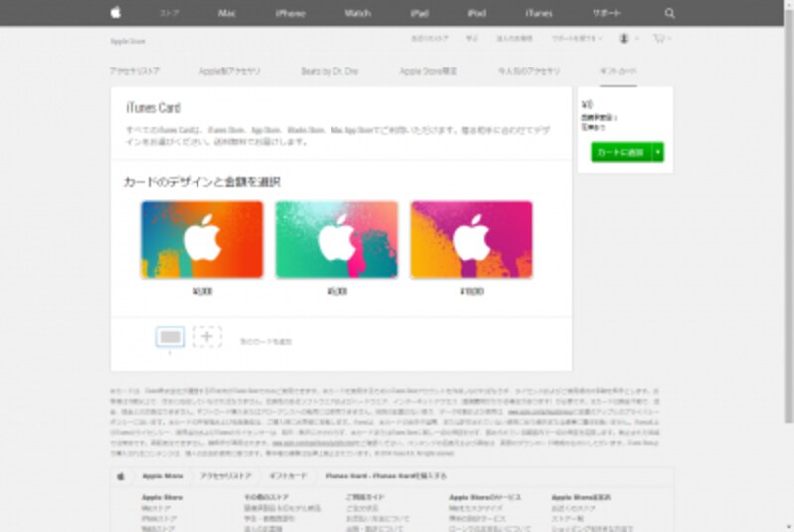
Task: Open the account person icon
Action: tap(624, 38)
